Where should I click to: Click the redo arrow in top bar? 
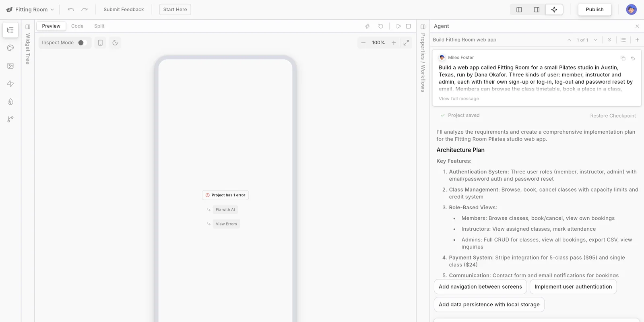click(85, 10)
